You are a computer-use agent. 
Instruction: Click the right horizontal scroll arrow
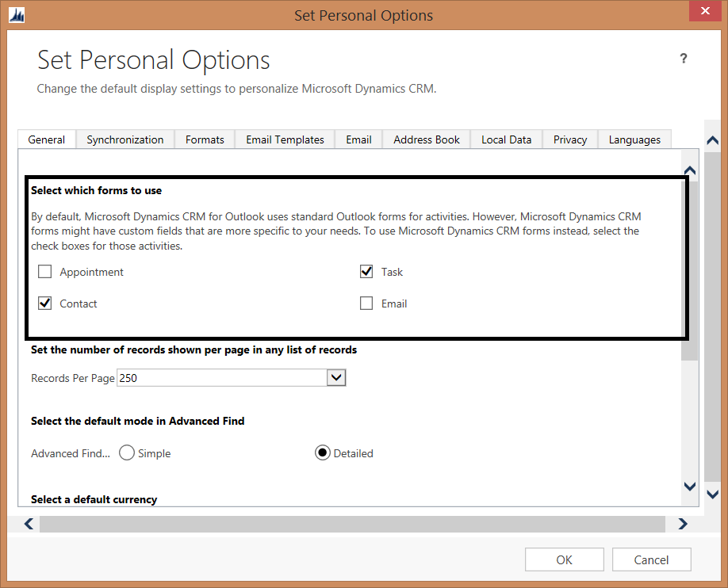(683, 524)
